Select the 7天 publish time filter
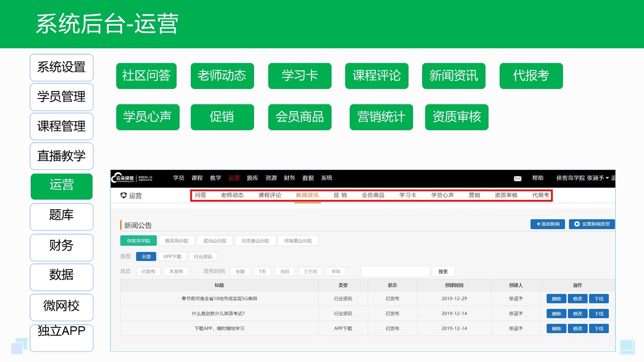The height and width of the screenshot is (362, 644). 261,271
